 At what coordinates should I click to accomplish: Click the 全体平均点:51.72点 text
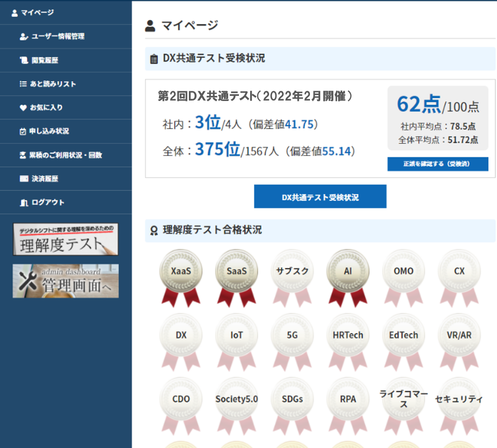[438, 140]
